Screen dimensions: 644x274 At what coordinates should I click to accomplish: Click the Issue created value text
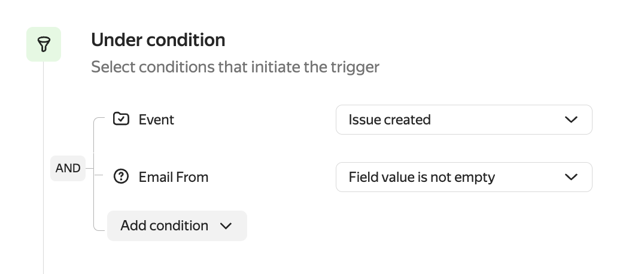[390, 120]
